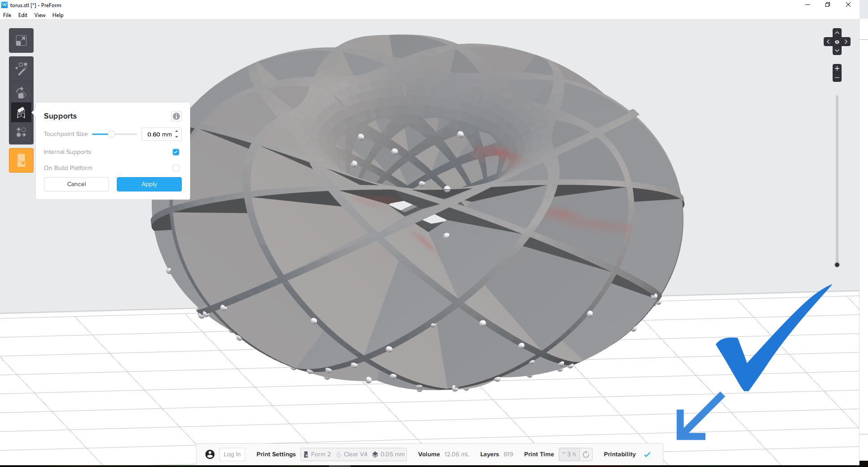Image resolution: width=868 pixels, height=467 pixels.
Task: Minimize the PreForm window
Action: pos(808,5)
